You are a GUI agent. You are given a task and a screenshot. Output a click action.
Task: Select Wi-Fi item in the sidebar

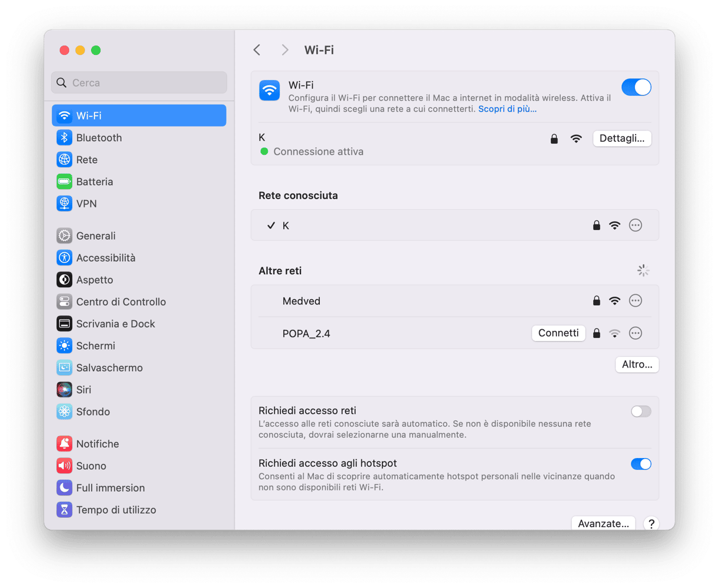[139, 116]
